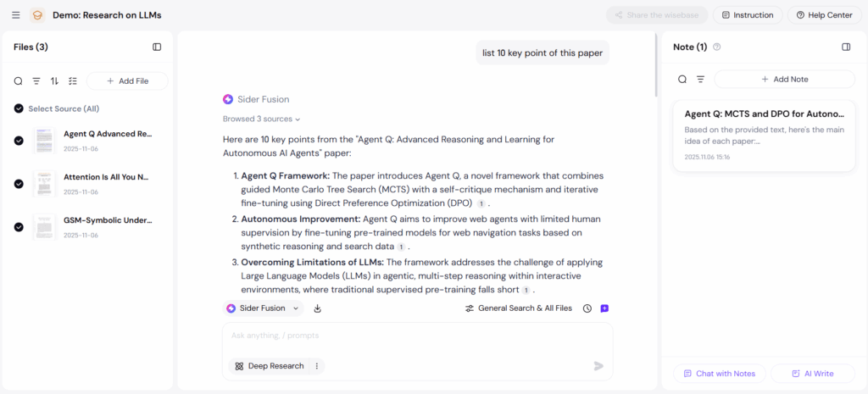Focus the Ask anything prompt input
The width and height of the screenshot is (868, 394).
pyautogui.click(x=417, y=336)
